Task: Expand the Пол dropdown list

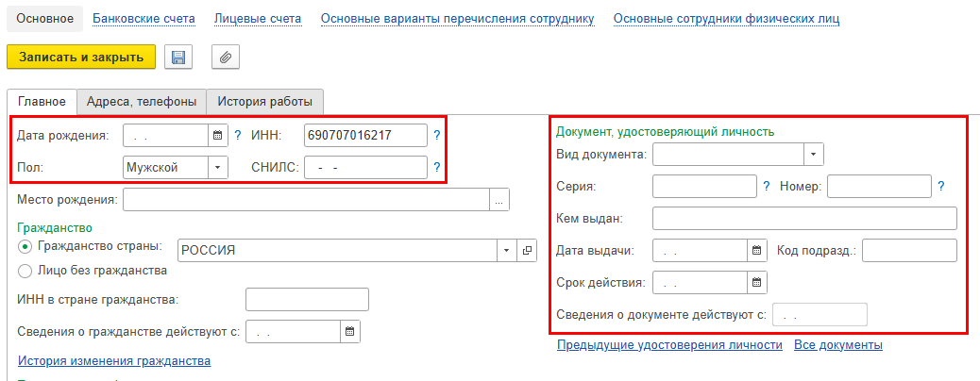Action: [217, 168]
